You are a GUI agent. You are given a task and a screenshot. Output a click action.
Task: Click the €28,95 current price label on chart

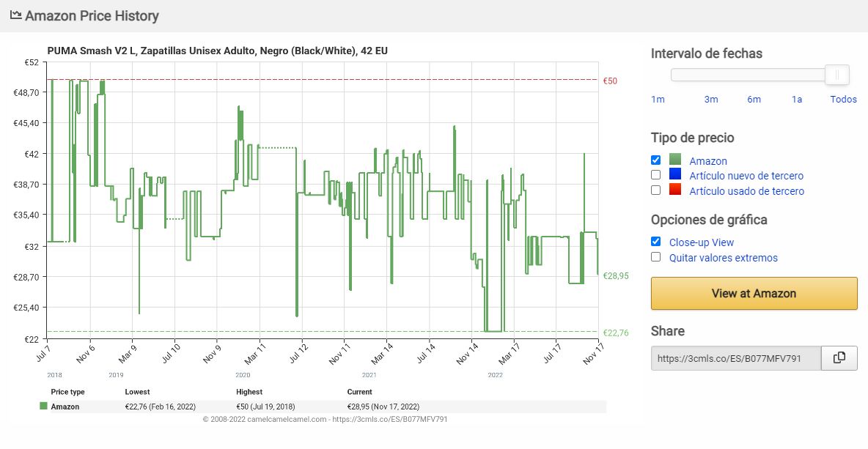click(616, 275)
